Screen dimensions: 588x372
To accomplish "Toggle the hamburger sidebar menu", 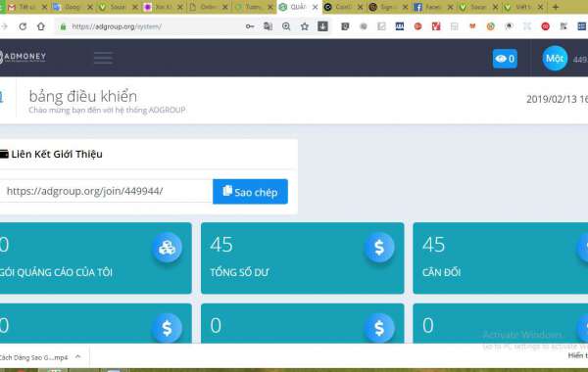I will point(103,58).
